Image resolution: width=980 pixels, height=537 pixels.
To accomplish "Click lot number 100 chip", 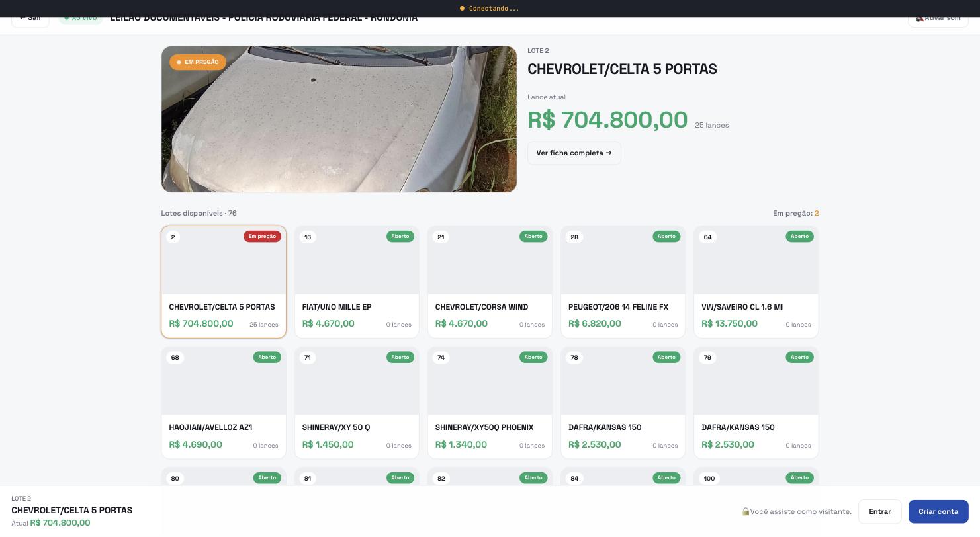I will (709, 478).
